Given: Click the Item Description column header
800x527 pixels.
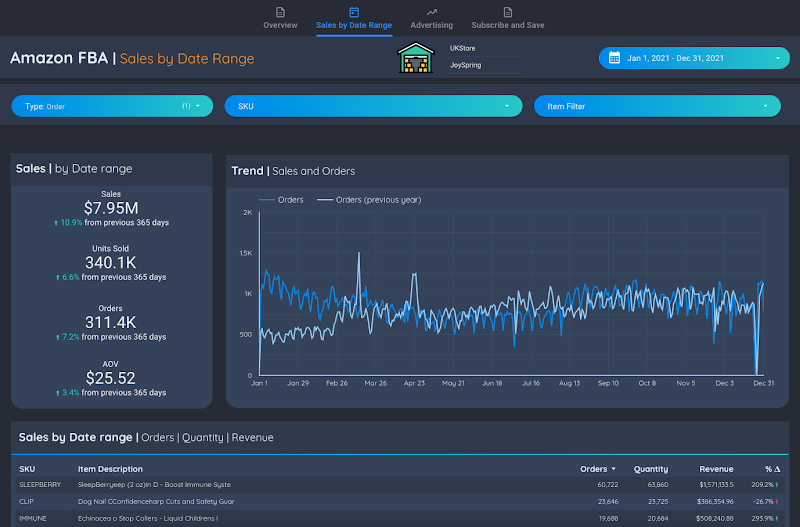Looking at the screenshot, I should pyautogui.click(x=110, y=469).
